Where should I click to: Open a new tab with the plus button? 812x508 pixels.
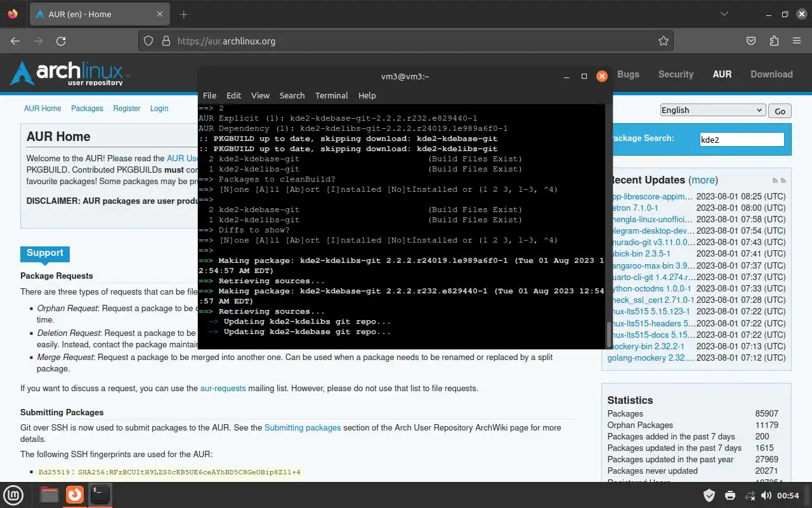point(184,14)
